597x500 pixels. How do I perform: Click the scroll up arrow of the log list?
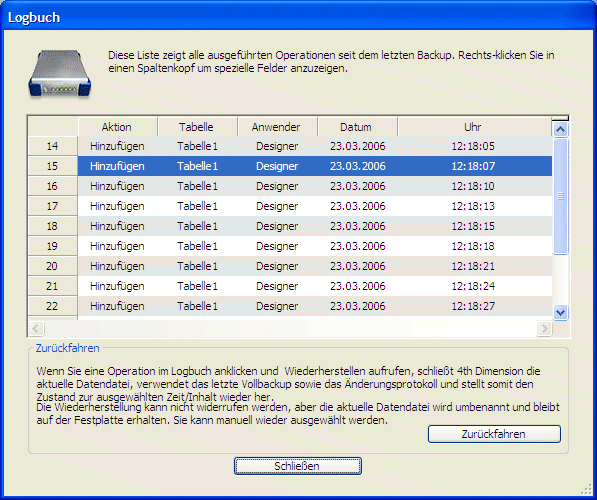[x=560, y=129]
